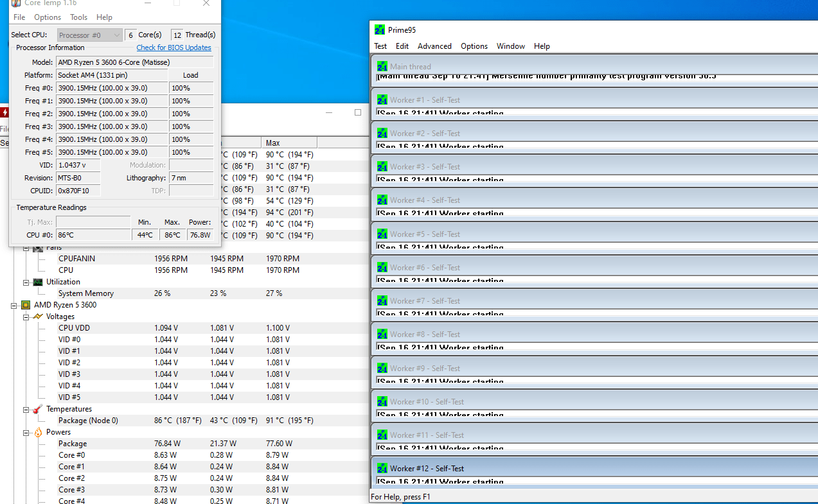Click the Worker #7 Self-Test icon
The image size is (818, 504).
click(382, 300)
